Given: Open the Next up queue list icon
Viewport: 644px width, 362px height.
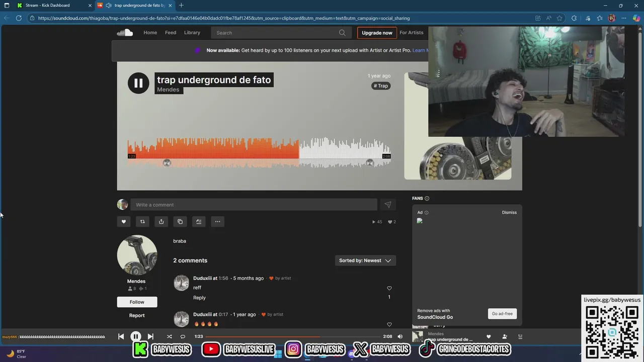Looking at the screenshot, I should click(x=520, y=337).
